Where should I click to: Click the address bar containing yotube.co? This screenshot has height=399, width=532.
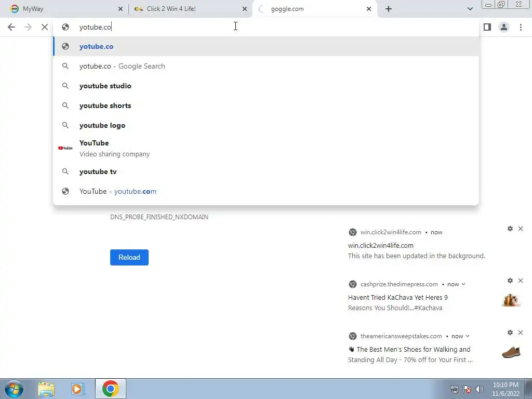(x=266, y=27)
